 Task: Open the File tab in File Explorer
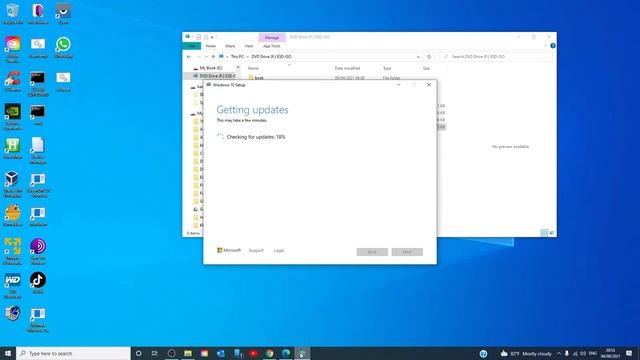pos(192,46)
